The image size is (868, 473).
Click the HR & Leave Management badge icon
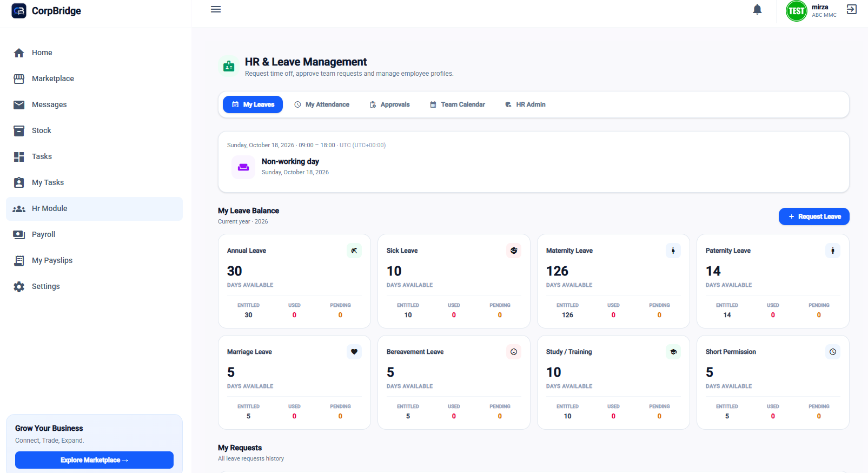229,66
